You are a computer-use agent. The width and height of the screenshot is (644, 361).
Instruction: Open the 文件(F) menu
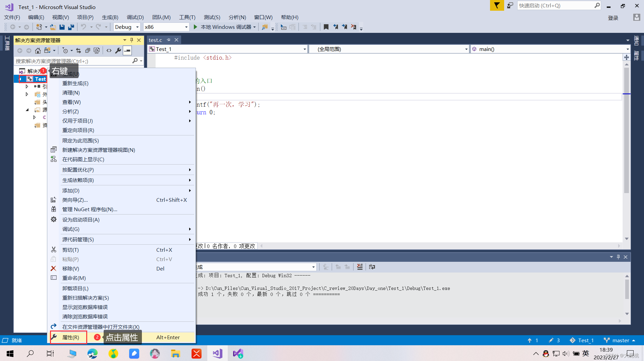point(12,17)
